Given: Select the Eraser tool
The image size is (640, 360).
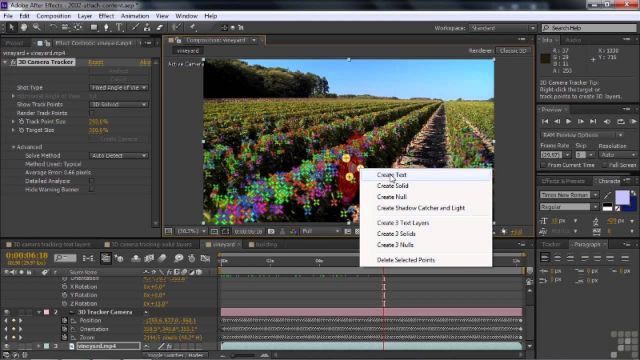Looking at the screenshot, I should click(x=160, y=27).
